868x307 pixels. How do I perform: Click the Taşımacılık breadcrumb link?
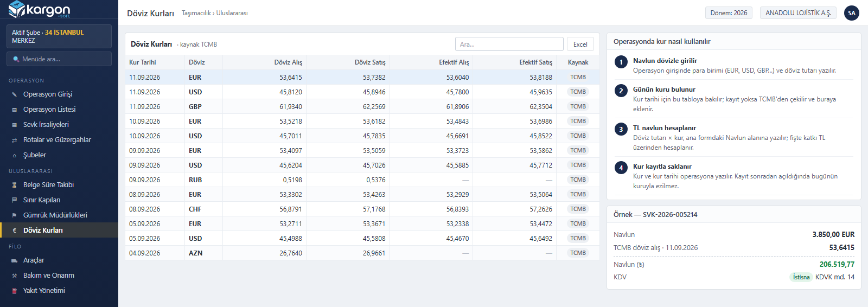click(x=196, y=13)
